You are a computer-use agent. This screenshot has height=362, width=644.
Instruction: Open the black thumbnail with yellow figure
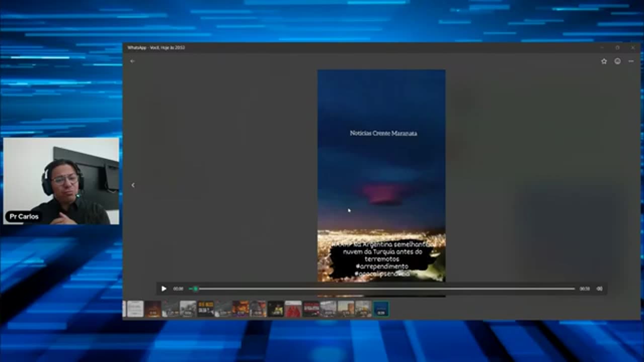coord(276,309)
